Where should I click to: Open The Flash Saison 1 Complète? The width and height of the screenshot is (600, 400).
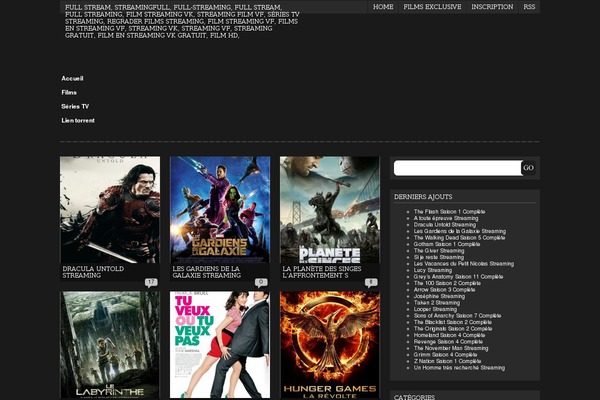(449, 212)
